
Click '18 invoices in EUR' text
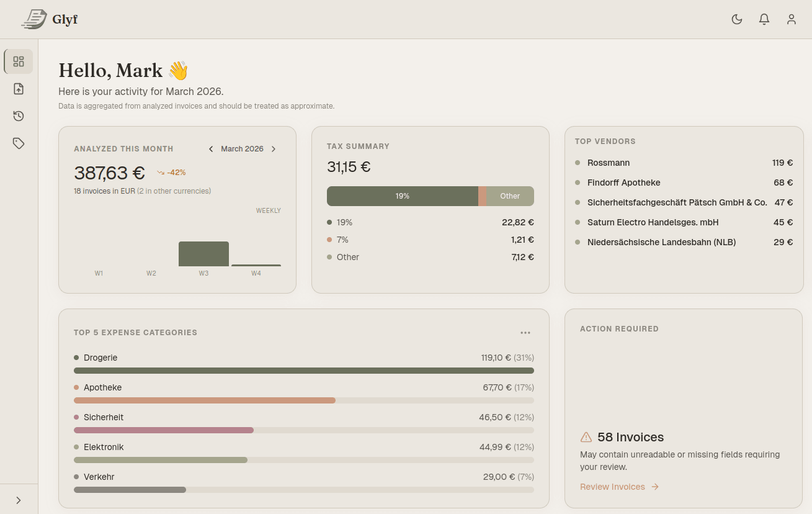pos(104,191)
